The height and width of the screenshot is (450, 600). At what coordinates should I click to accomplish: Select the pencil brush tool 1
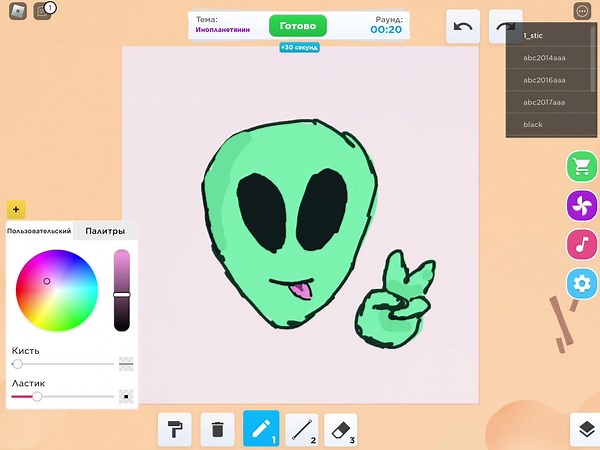pyautogui.click(x=261, y=429)
